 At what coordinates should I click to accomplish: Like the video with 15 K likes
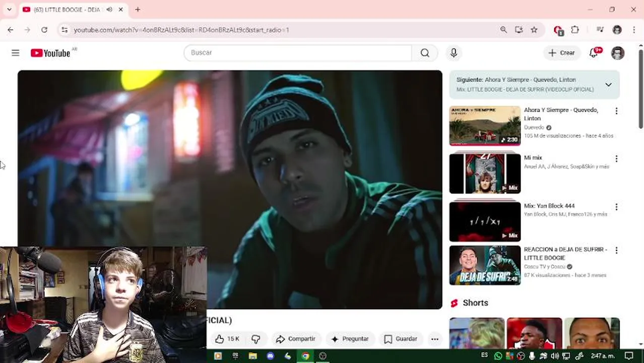click(x=227, y=339)
